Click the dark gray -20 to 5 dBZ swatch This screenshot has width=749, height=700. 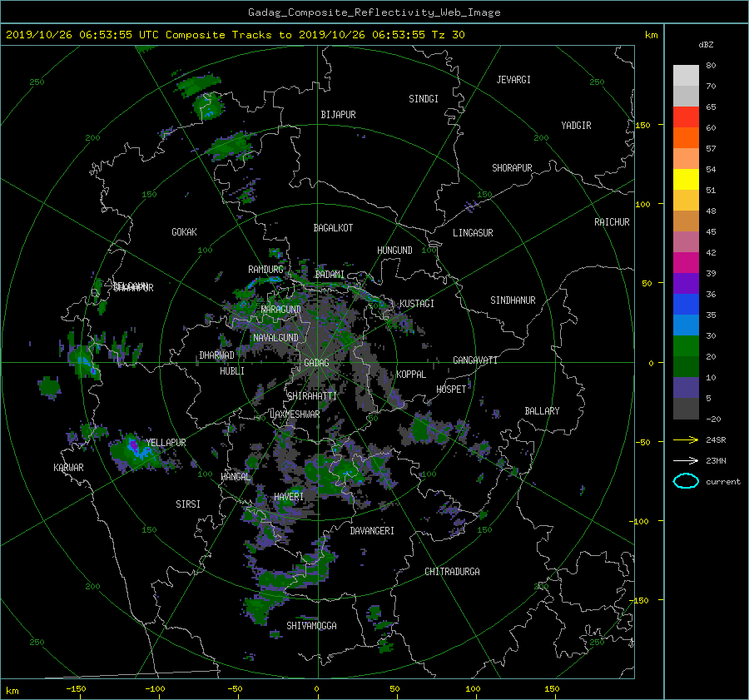coord(686,409)
